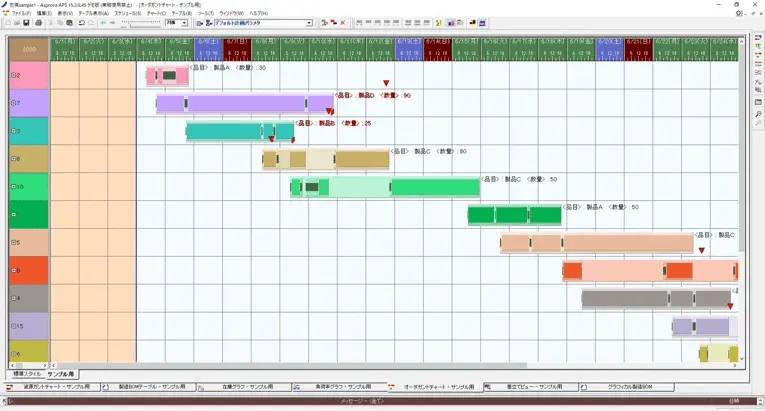
Task: Click the app icon in title bar
Action: 6,5
